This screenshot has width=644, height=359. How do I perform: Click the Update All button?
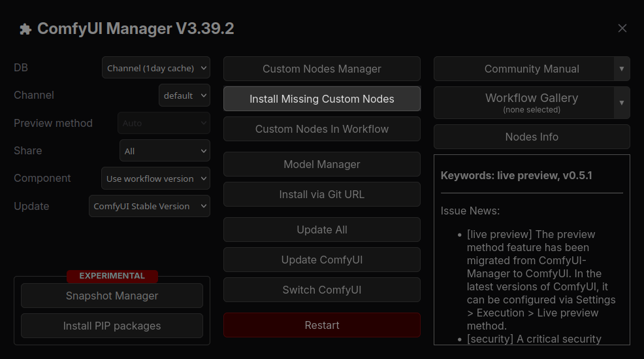click(x=322, y=230)
